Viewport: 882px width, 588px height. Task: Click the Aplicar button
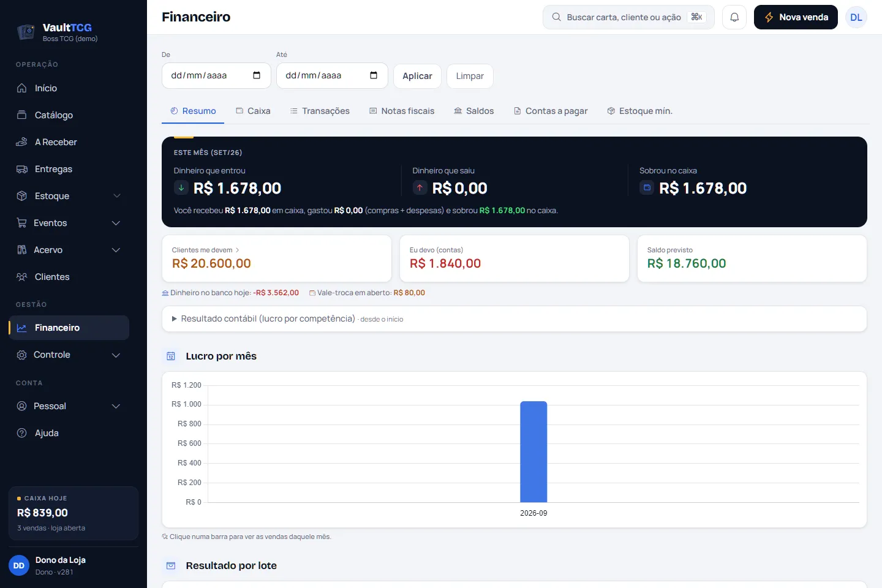click(x=417, y=76)
